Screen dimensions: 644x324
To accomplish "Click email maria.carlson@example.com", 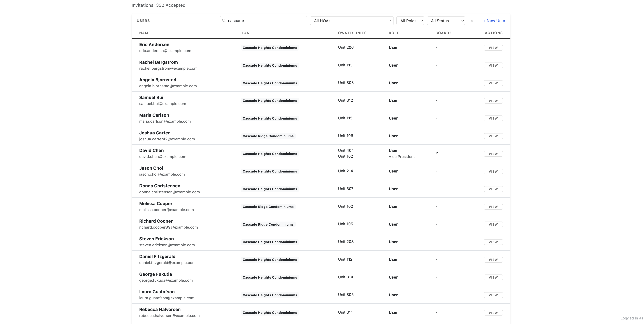I will pyautogui.click(x=165, y=121).
